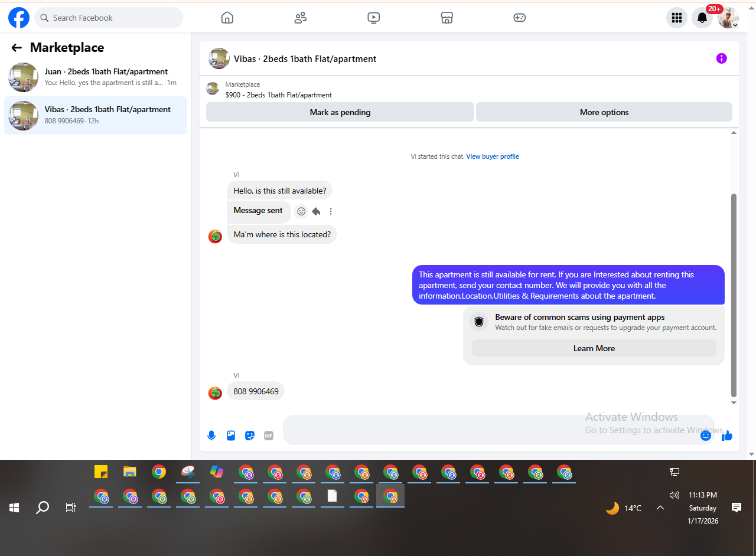
Task: Attach a photo using the image icon
Action: coord(231,436)
